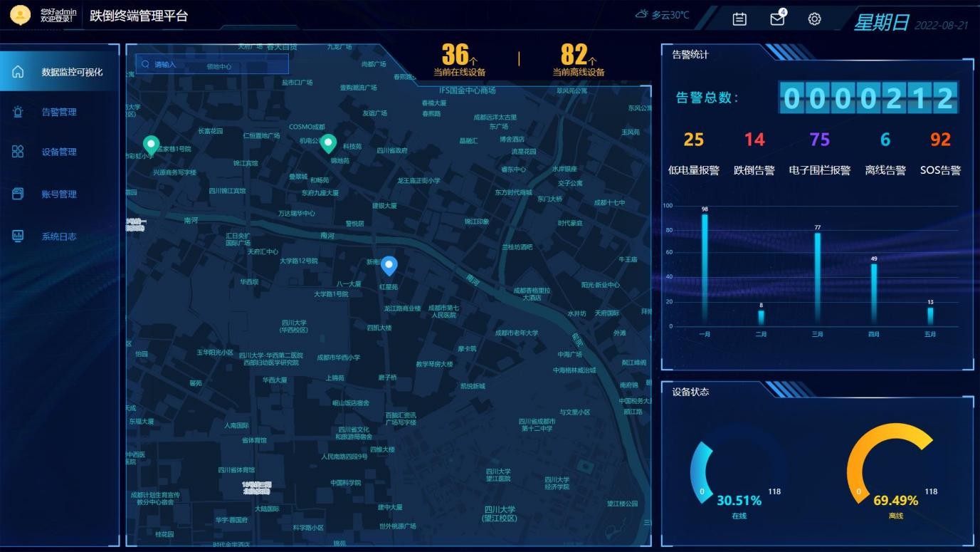Click the alarm total counter 0000212
Viewport: 980px width, 552px height.
tap(868, 98)
